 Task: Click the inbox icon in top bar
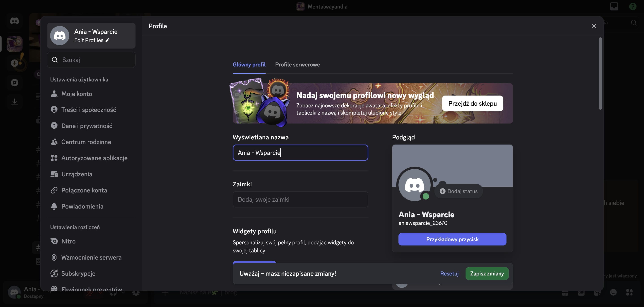click(614, 6)
